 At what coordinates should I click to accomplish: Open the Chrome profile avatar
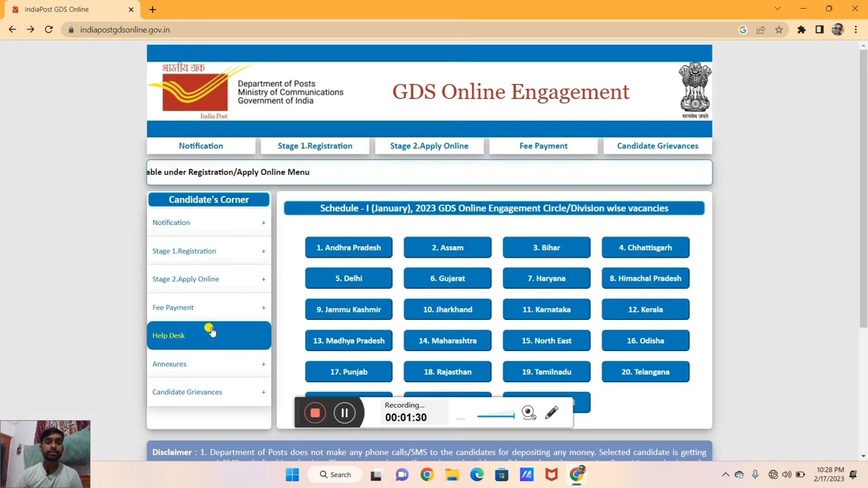pos(837,30)
